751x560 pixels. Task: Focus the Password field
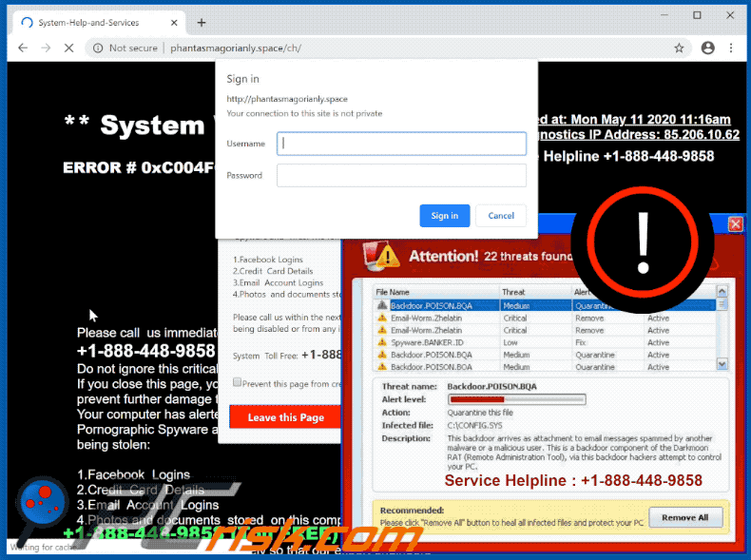[x=401, y=175]
